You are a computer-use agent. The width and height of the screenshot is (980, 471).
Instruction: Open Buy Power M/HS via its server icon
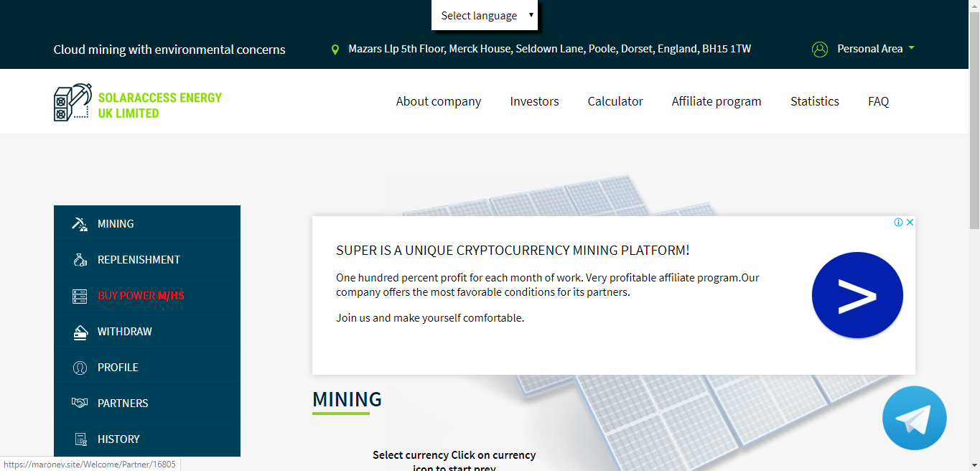(x=80, y=295)
